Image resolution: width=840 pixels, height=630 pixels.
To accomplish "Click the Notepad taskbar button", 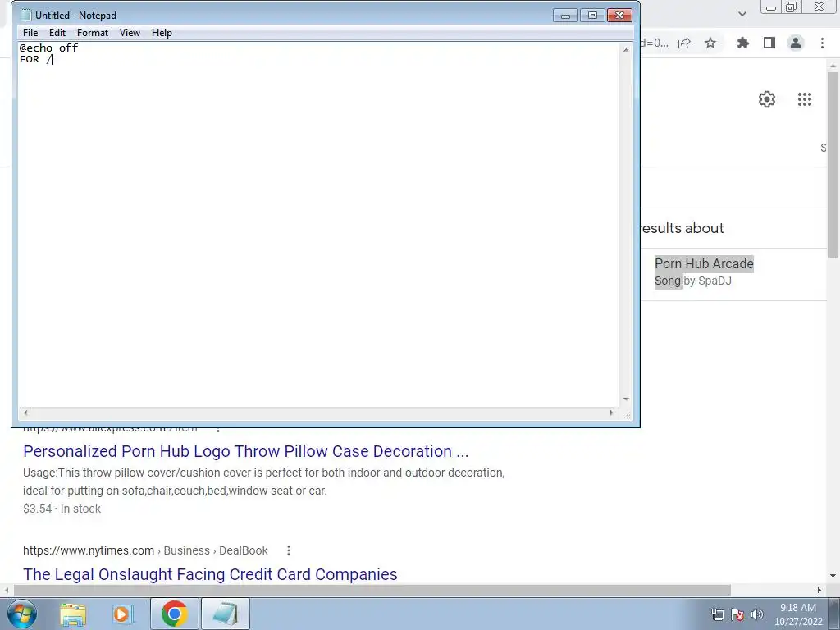I will pyautogui.click(x=226, y=614).
